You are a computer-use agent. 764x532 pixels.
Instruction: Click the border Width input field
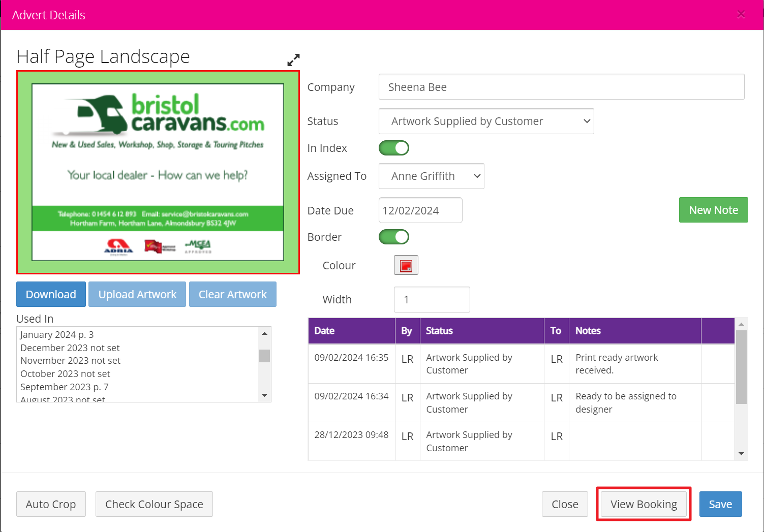[432, 300]
